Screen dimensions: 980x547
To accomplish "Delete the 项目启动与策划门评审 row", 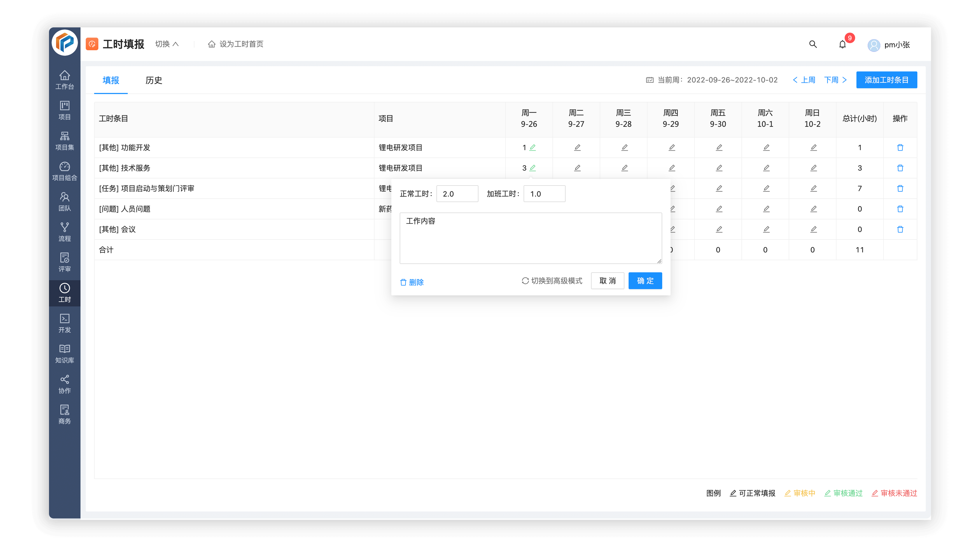I will [x=900, y=189].
